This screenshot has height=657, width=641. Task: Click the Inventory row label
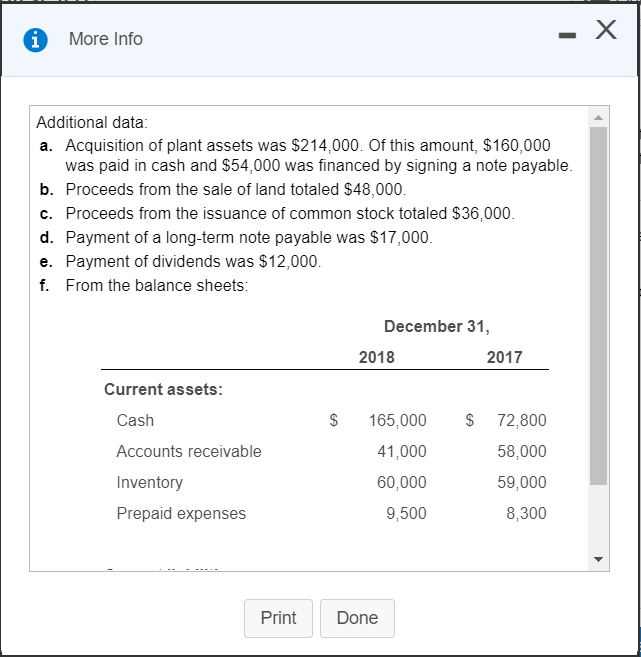coord(150,482)
